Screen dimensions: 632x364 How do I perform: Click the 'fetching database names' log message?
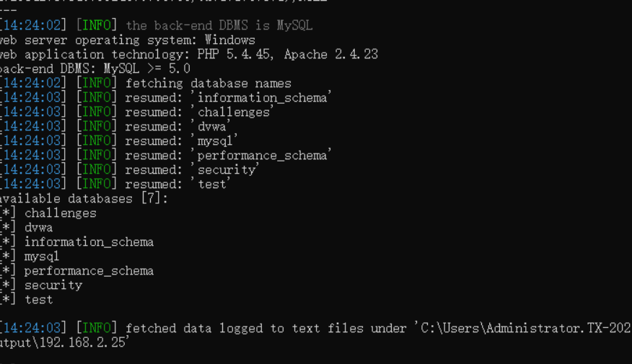tap(208, 84)
